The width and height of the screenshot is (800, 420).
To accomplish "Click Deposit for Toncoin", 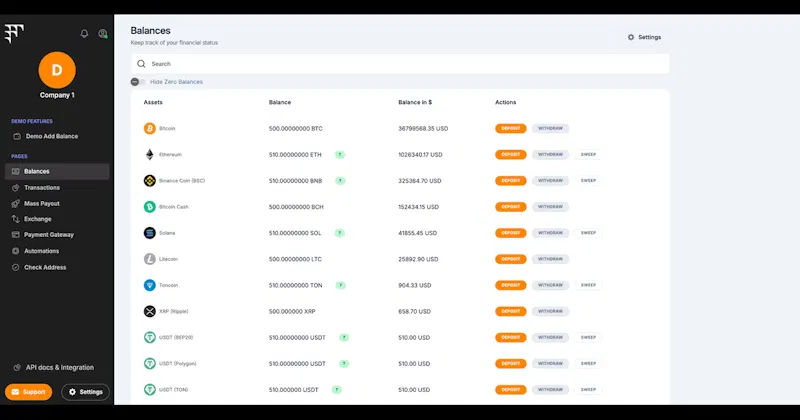I will pos(511,285).
